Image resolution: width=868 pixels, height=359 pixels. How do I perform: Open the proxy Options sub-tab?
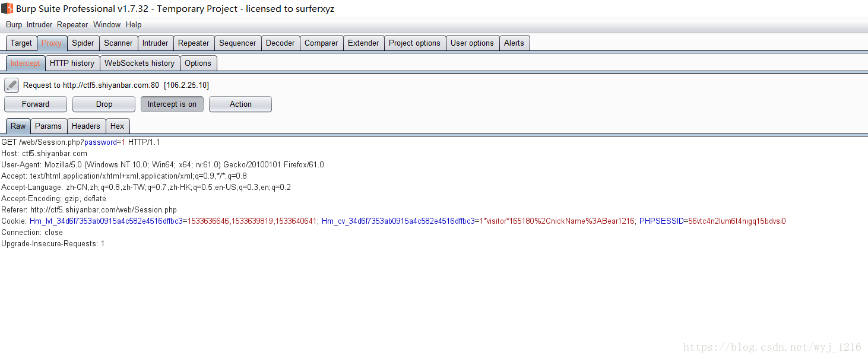[198, 63]
